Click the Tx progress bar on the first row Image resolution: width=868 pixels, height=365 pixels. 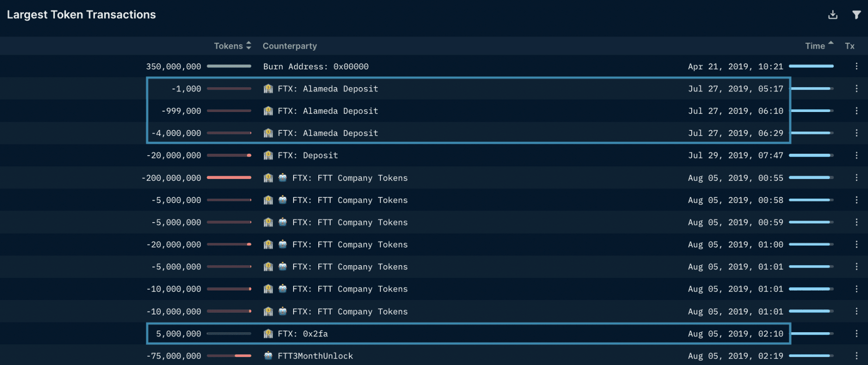click(811, 66)
